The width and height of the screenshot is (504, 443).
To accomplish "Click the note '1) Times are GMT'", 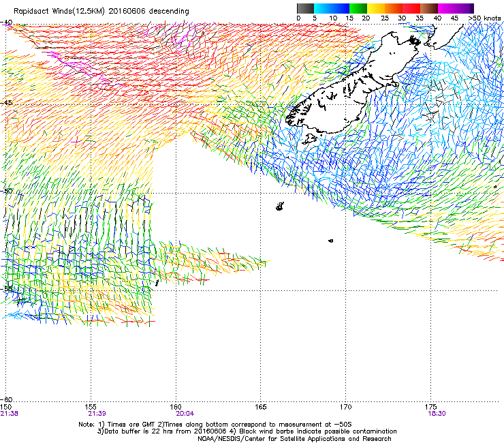I will click(x=127, y=425).
